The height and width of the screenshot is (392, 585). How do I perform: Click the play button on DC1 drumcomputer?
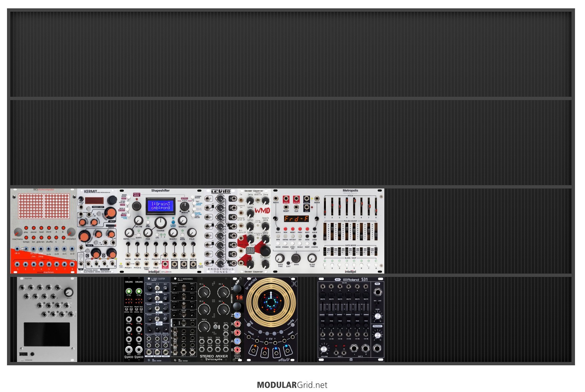pos(26,228)
